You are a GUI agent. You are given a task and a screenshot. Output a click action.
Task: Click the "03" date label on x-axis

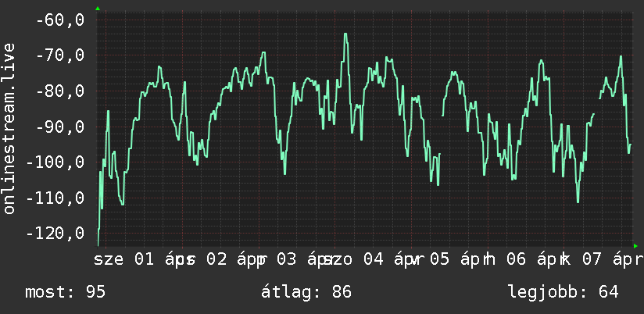pyautogui.click(x=287, y=259)
